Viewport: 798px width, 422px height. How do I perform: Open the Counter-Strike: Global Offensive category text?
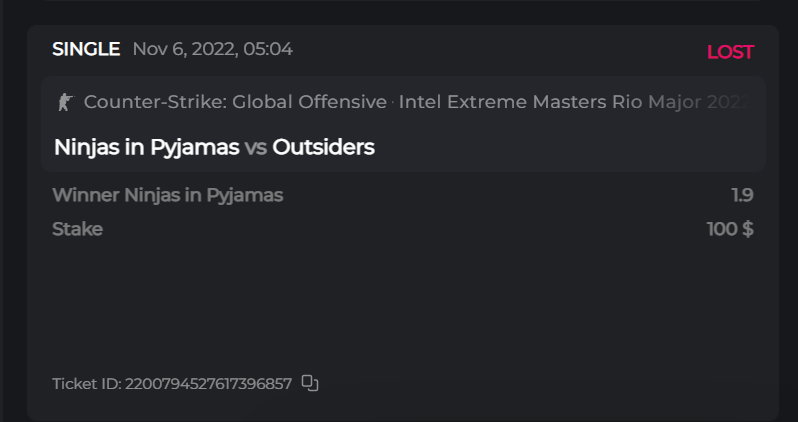click(x=235, y=102)
